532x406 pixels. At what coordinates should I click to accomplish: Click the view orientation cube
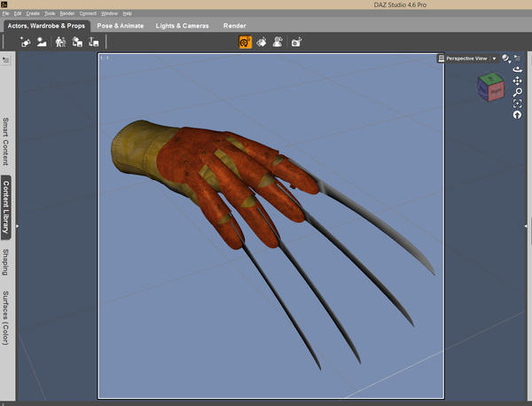coord(490,87)
